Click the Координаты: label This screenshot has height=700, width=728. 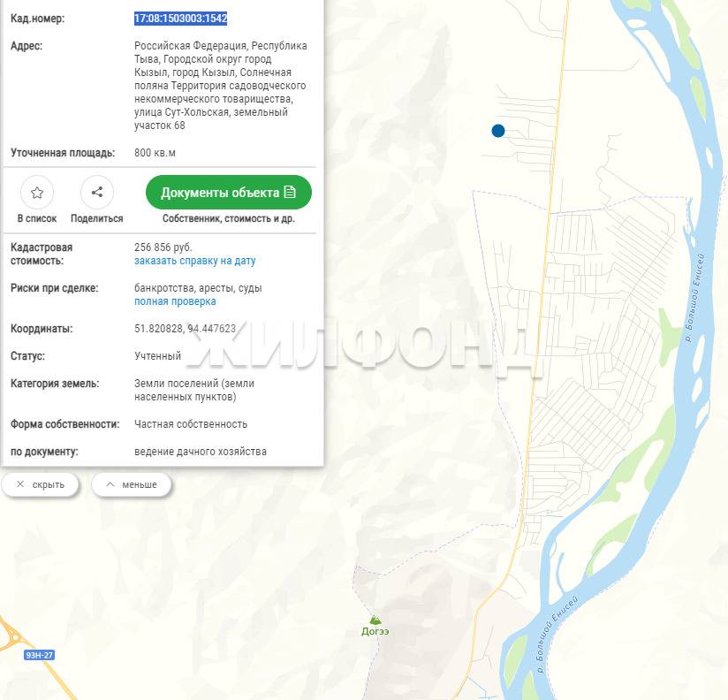coord(42,329)
